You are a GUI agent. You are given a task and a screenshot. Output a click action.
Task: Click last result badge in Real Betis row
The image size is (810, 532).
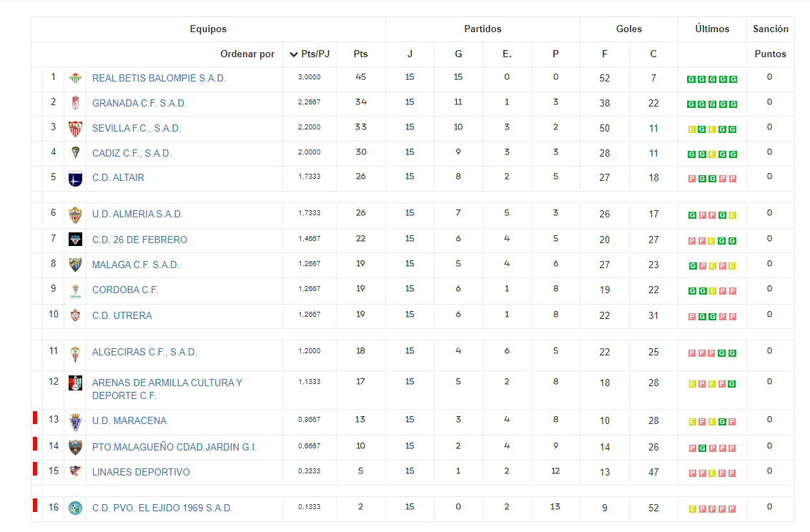(733, 79)
